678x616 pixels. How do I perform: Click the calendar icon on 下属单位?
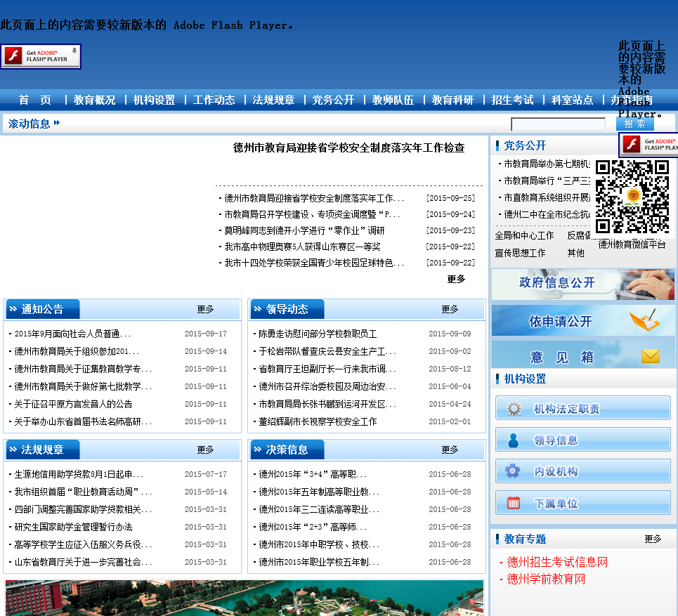pyautogui.click(x=514, y=503)
